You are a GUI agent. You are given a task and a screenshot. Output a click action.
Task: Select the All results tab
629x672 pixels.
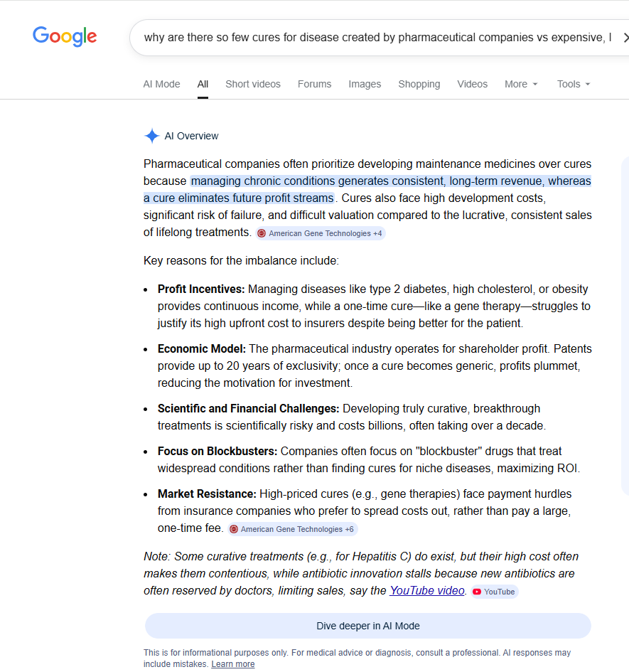203,84
